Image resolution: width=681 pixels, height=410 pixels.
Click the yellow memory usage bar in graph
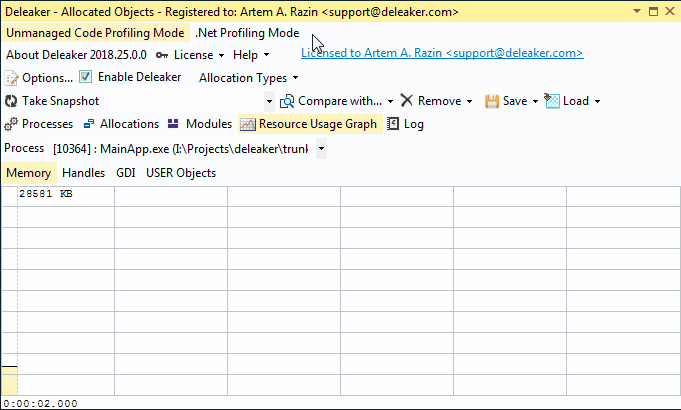(10, 381)
